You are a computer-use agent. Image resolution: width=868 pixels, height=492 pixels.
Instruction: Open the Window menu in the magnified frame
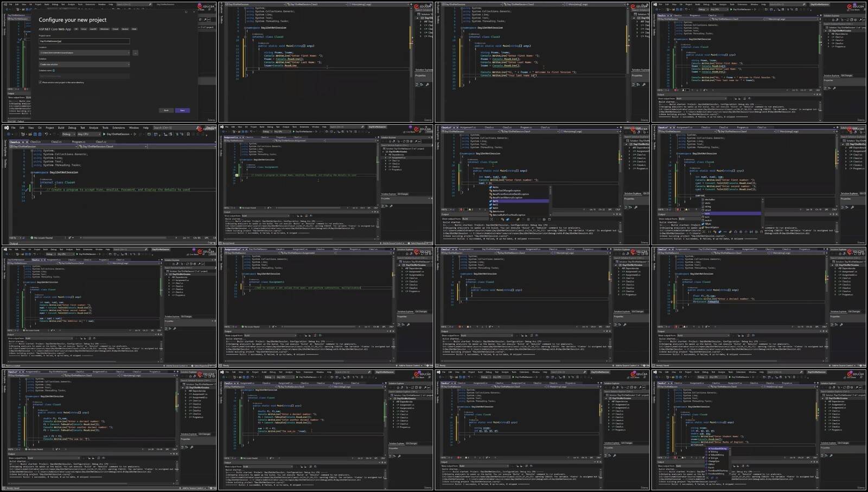click(134, 128)
